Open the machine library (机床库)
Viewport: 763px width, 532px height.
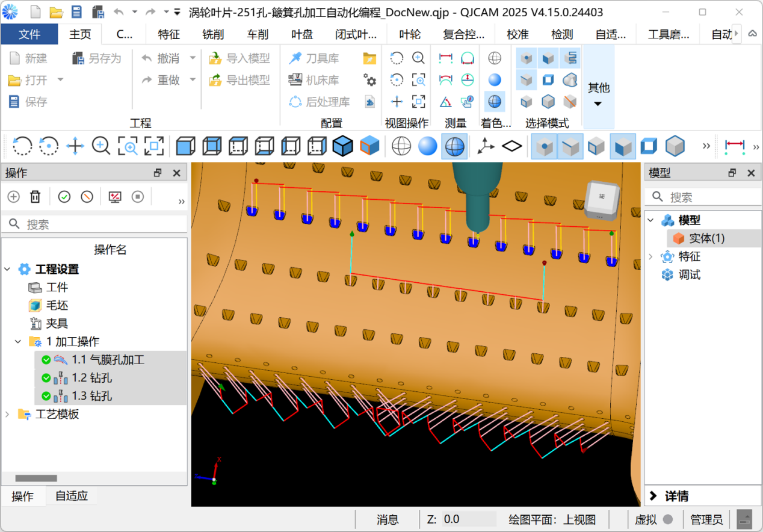[x=314, y=80]
